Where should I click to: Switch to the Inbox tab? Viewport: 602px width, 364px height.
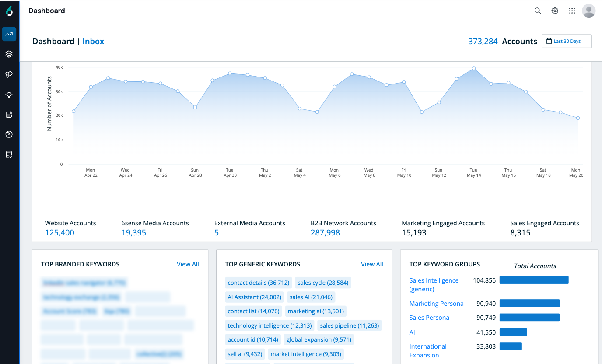(x=93, y=42)
